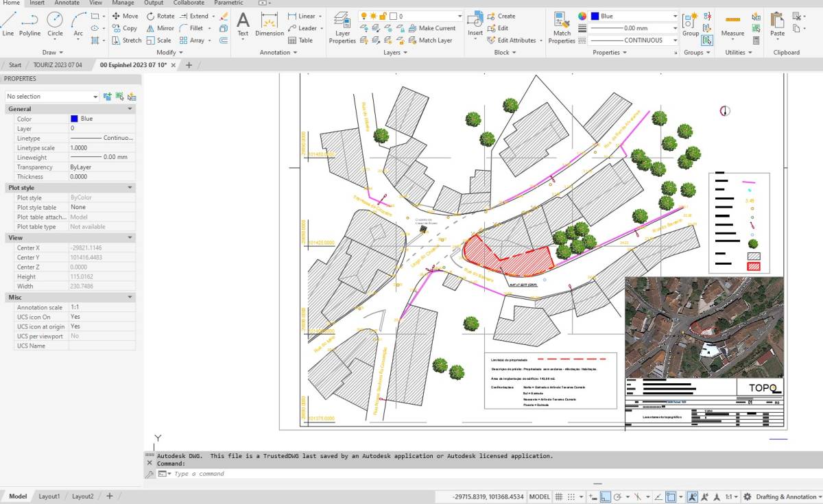Click the blue color swatch in Properties palette

[x=74, y=119]
